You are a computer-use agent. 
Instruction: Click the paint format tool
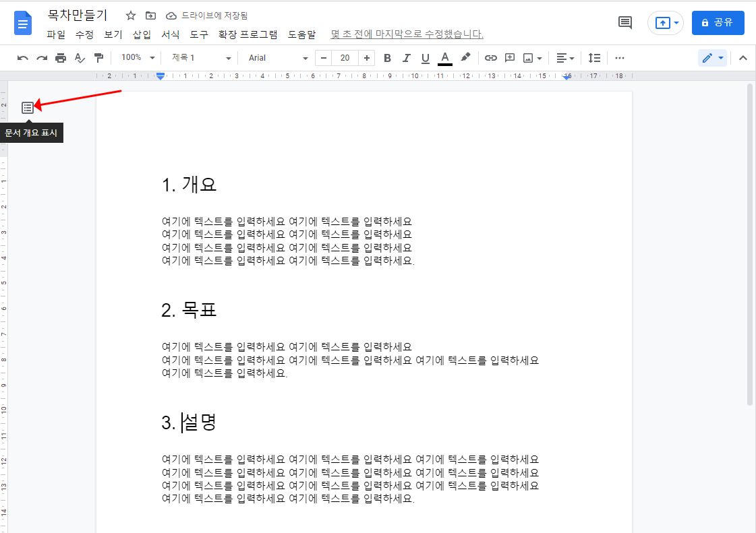(x=98, y=58)
